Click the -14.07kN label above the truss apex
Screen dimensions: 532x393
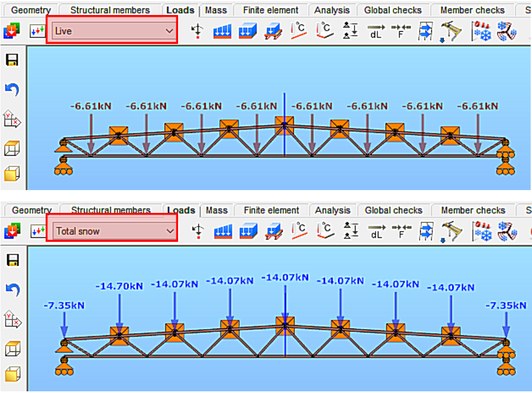click(x=285, y=278)
